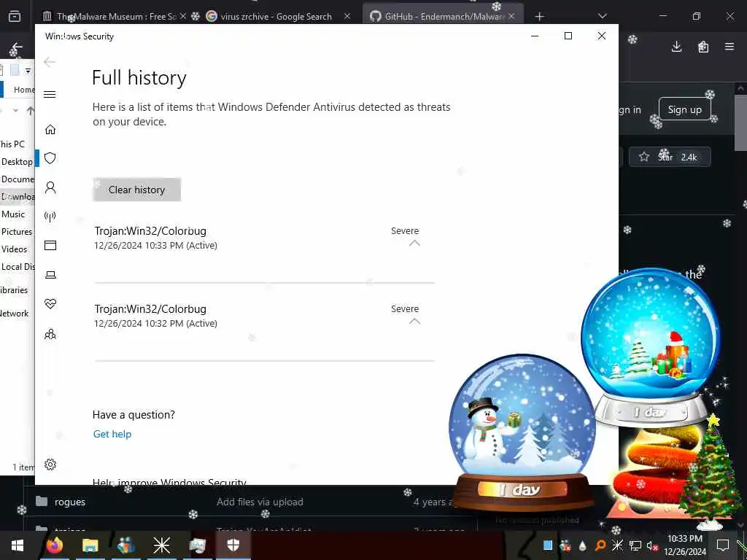The image size is (747, 560).
Task: Click Add files via upload commit message
Action: [x=260, y=502]
